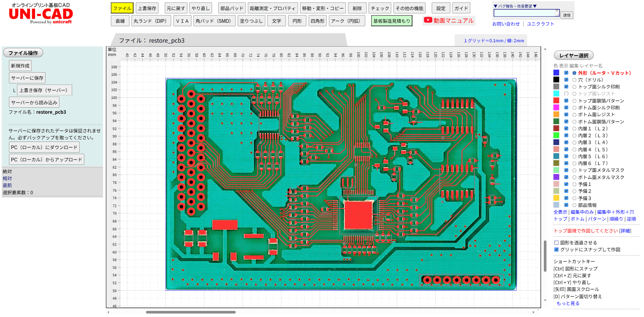Click the blue 外形 layer color swatch
Image resolution: width=644 pixels, height=317 pixels.
pyautogui.click(x=556, y=73)
